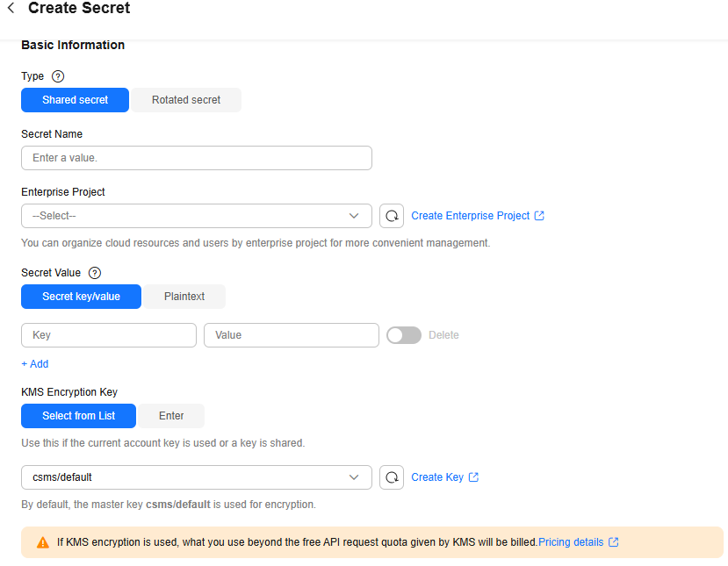Refresh the Enterprise Project list
728x566 pixels.
(x=392, y=216)
